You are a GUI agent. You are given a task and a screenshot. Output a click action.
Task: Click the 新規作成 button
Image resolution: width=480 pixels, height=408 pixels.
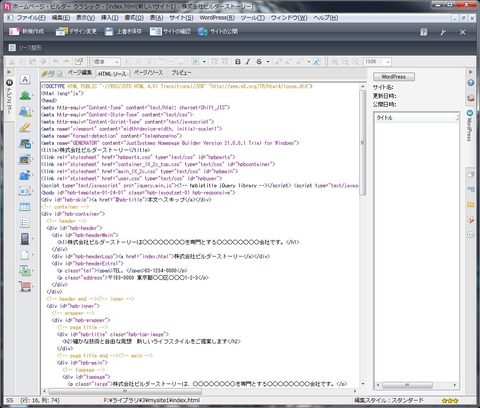tap(26, 31)
